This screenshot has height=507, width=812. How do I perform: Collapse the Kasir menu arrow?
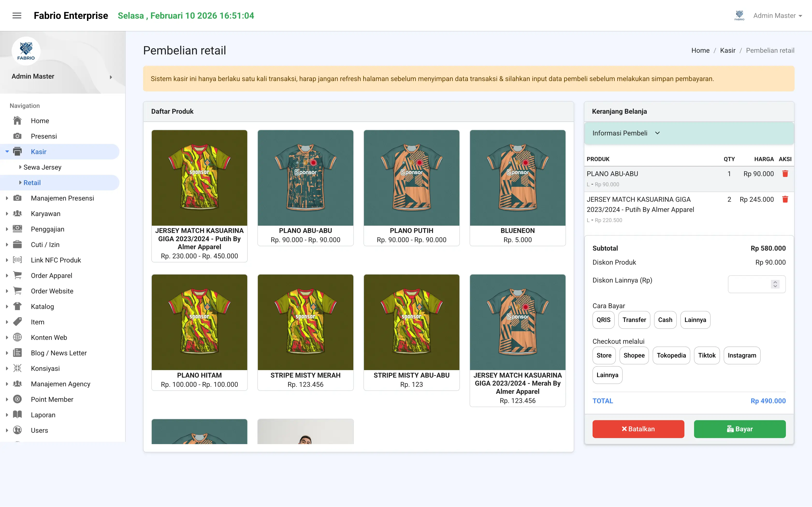pos(7,152)
